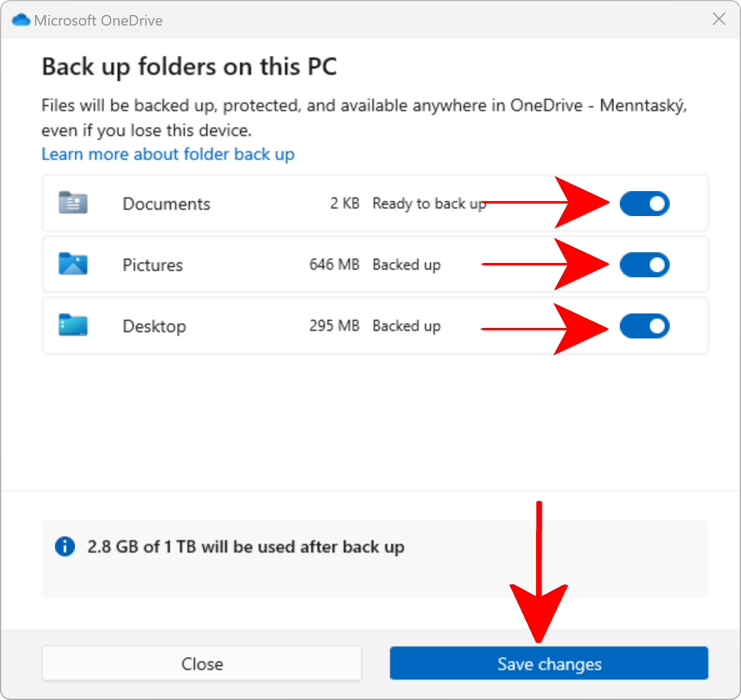The image size is (741, 700).
Task: Click the Ready to back up status text
Action: (428, 204)
